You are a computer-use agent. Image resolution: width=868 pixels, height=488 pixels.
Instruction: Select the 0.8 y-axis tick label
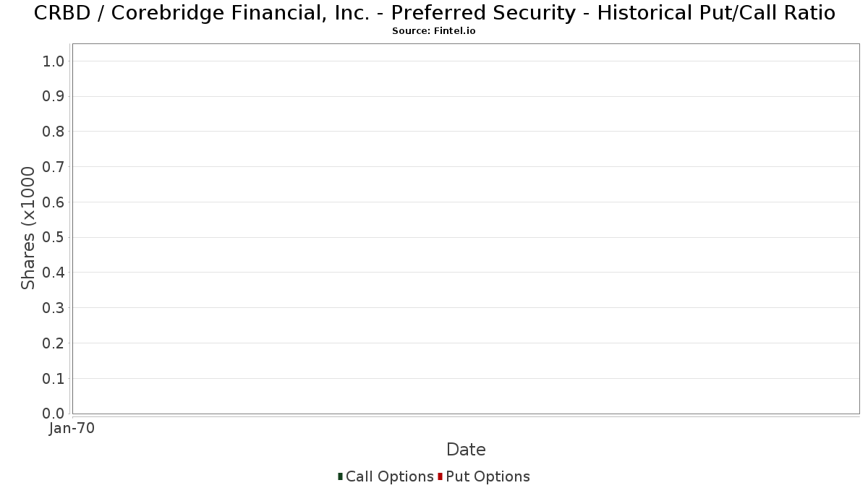(x=54, y=132)
